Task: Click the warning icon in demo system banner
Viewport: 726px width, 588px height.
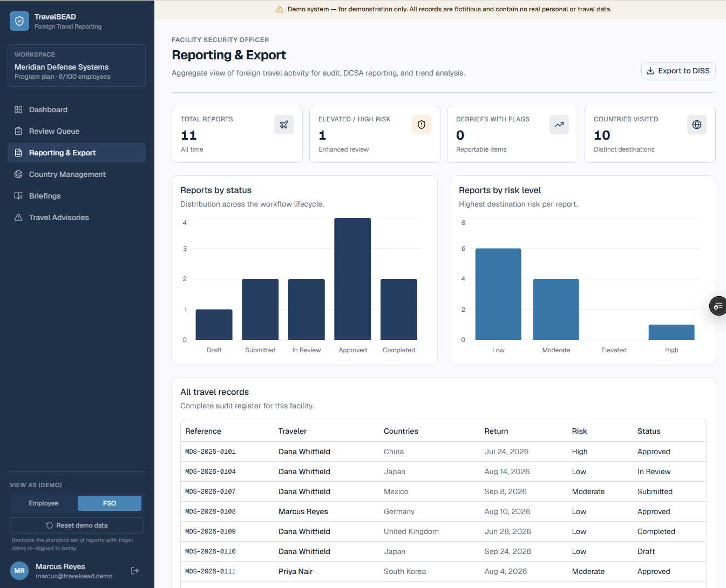Action: pyautogui.click(x=280, y=9)
